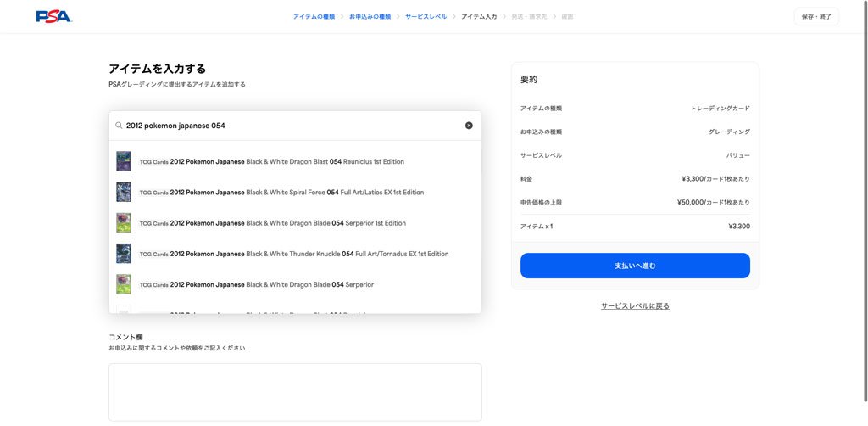868x426 pixels.
Task: Click the 要約 summary heading
Action: pos(529,79)
